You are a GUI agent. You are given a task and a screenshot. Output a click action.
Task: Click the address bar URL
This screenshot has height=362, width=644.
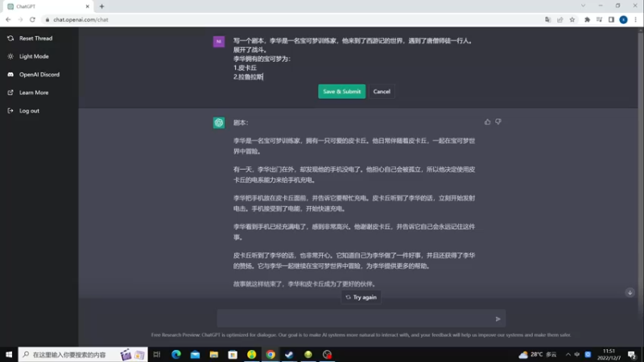81,19
